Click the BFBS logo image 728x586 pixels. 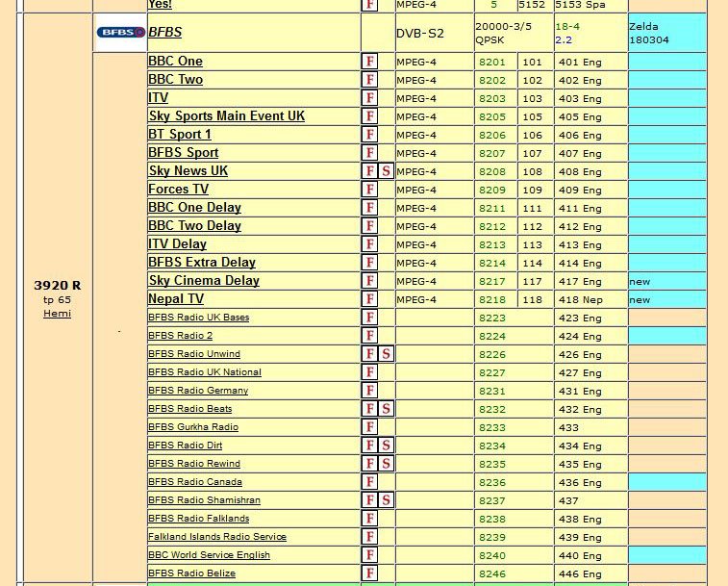coord(121,32)
